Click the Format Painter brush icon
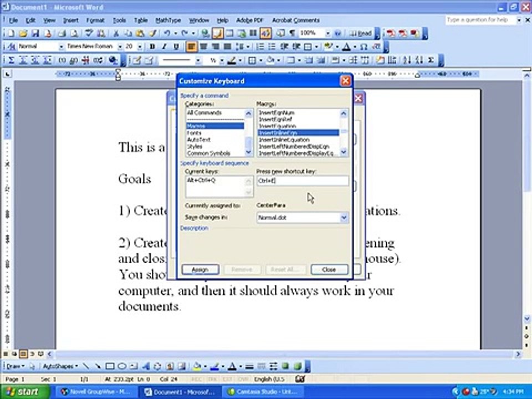Image resolution: width=532 pixels, height=399 pixels. pos(152,33)
